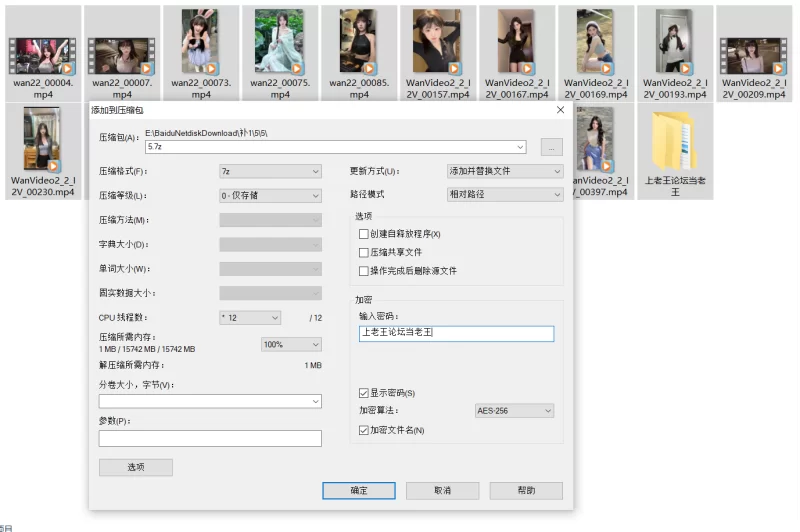Image resolution: width=800 pixels, height=532 pixels.
Task: Click the 选项 options button
Action: point(136,467)
